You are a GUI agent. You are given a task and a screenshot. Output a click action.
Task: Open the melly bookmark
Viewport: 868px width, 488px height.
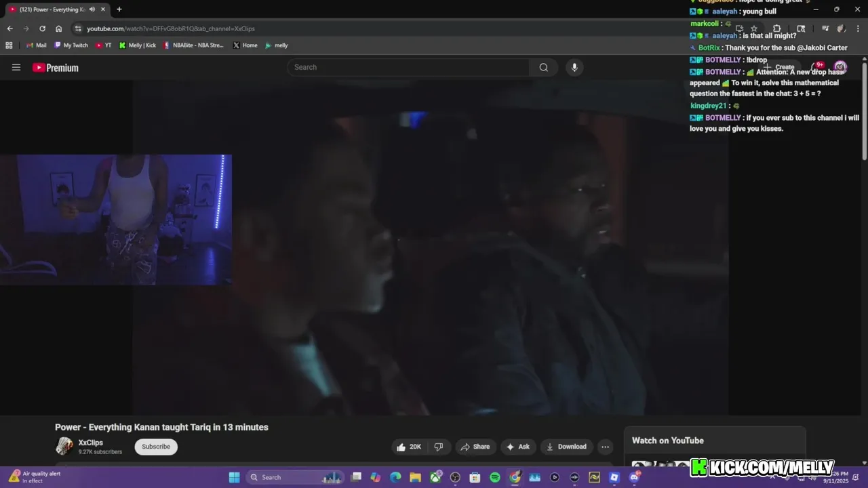277,45
